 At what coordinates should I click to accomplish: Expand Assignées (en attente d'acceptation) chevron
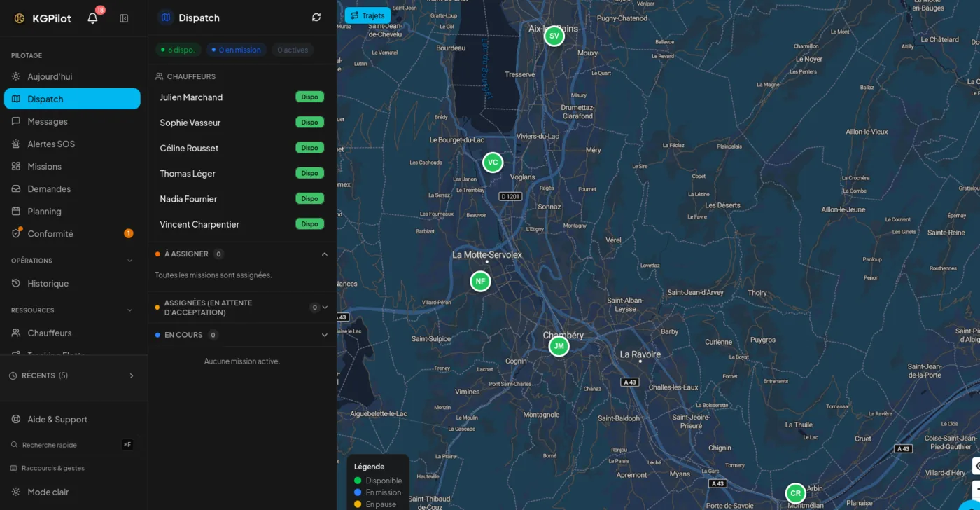click(x=325, y=307)
